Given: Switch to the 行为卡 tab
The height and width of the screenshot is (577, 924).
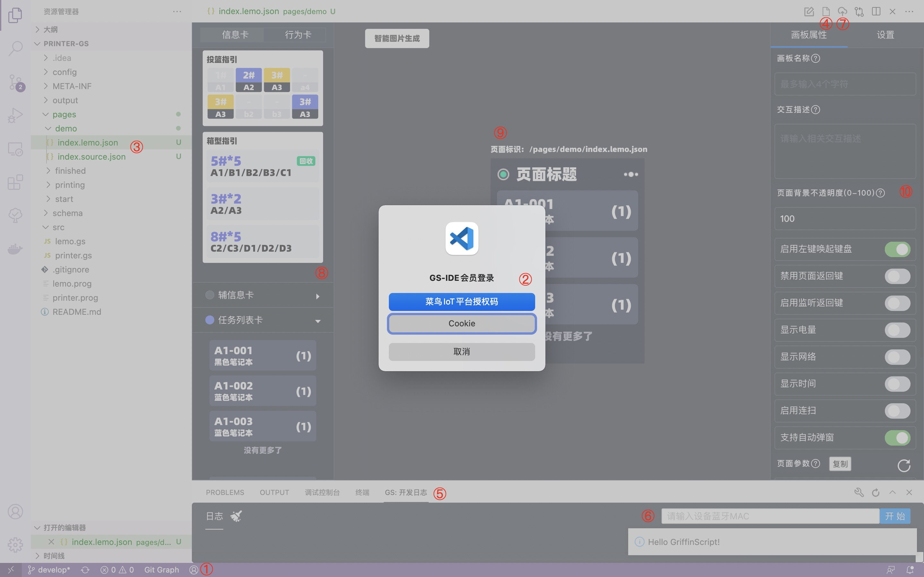Looking at the screenshot, I should (298, 35).
